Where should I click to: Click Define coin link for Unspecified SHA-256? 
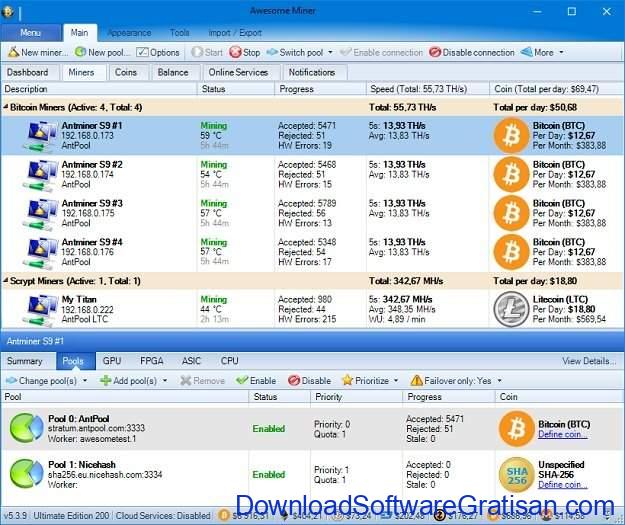pyautogui.click(x=562, y=485)
